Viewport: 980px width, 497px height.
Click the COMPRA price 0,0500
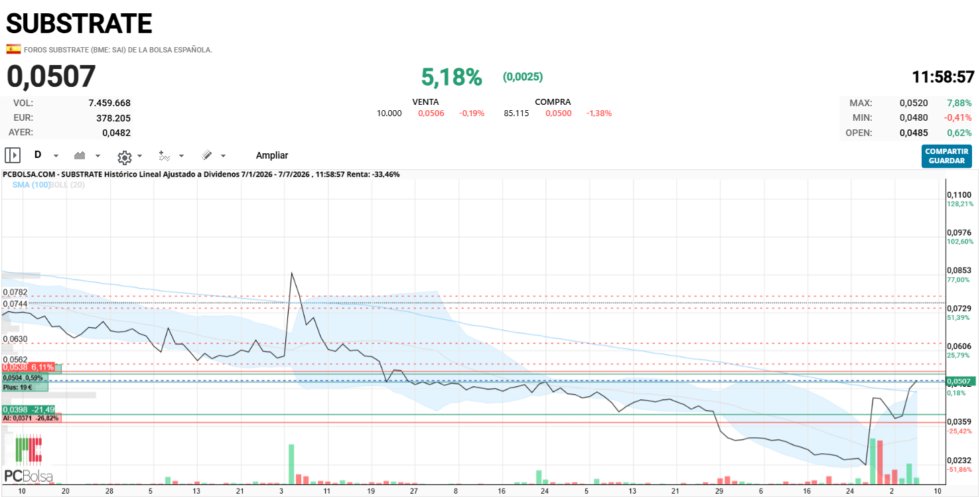click(558, 113)
